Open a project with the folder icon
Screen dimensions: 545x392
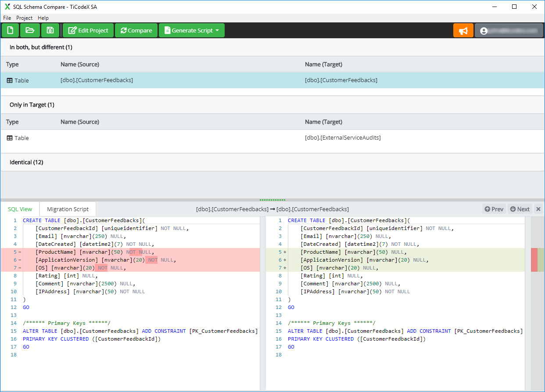tap(30, 30)
